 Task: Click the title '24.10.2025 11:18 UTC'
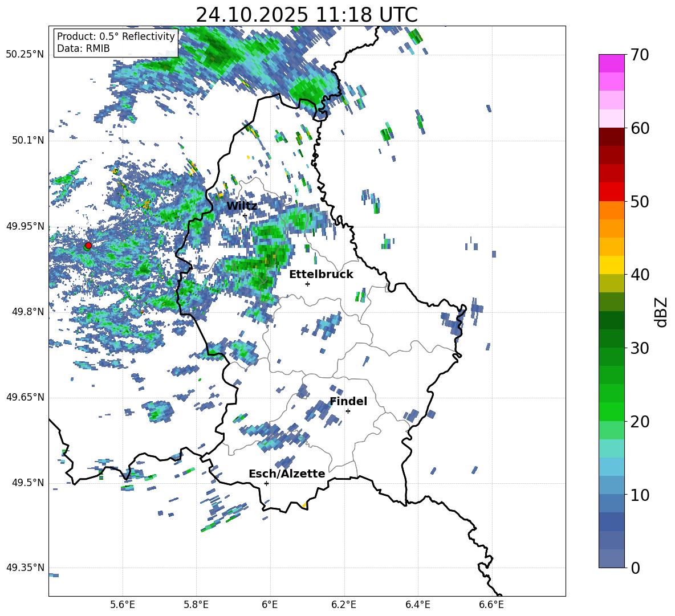point(307,15)
